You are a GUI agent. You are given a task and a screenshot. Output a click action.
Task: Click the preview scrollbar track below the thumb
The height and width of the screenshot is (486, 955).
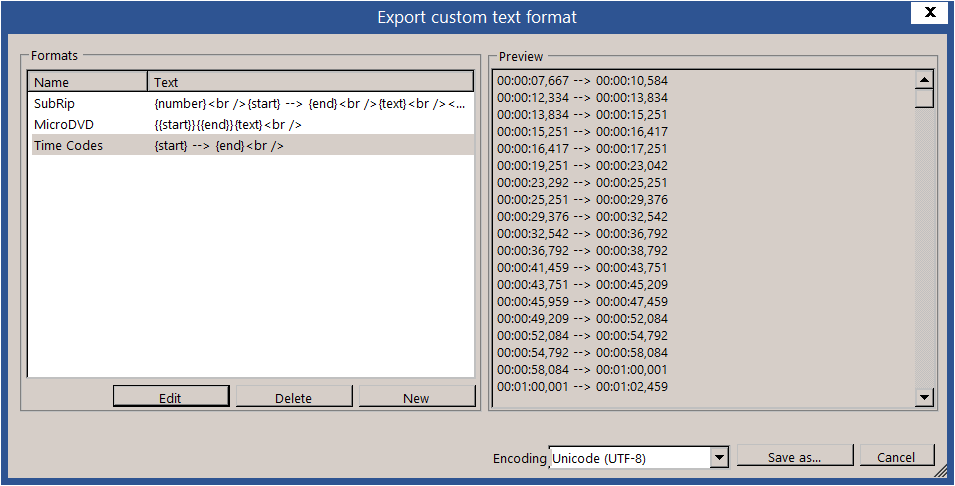pyautogui.click(x=925, y=250)
